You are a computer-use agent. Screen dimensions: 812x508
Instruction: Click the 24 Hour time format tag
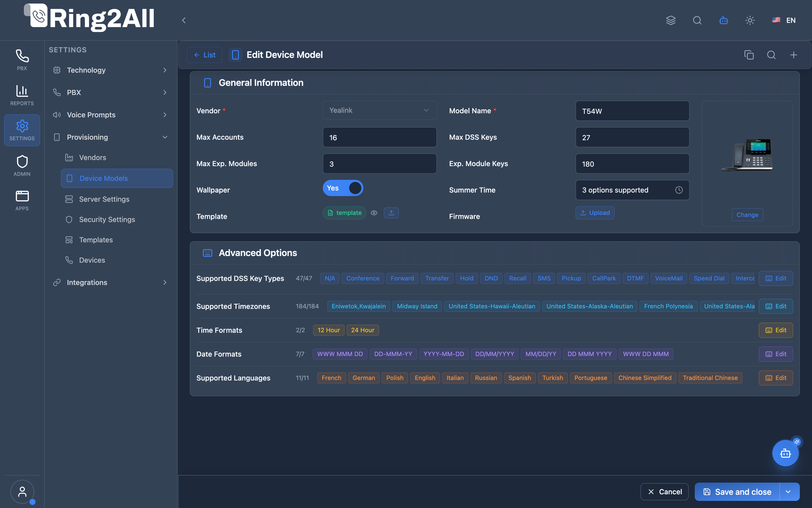pos(362,330)
